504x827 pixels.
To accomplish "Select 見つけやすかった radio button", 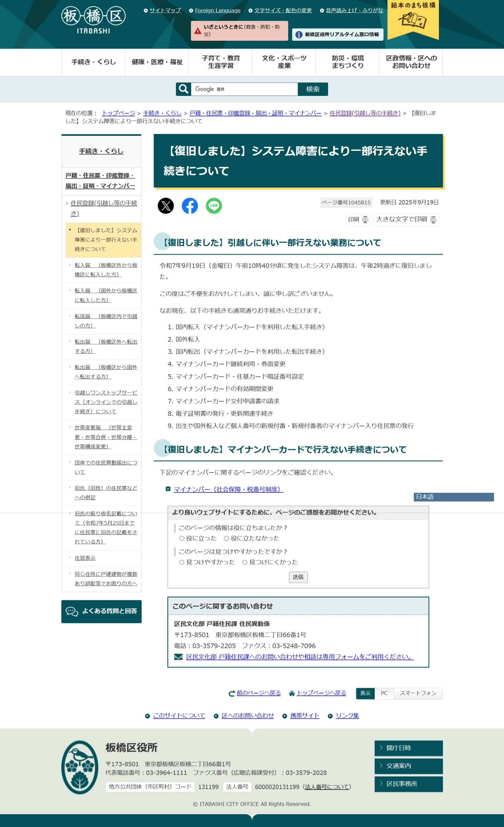I will tap(182, 562).
